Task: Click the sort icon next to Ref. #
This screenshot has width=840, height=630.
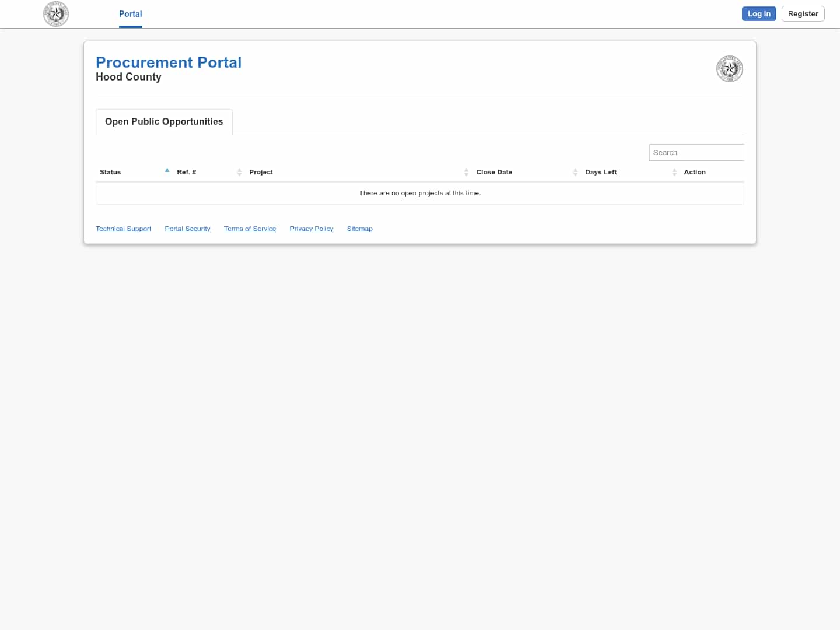Action: point(239,172)
